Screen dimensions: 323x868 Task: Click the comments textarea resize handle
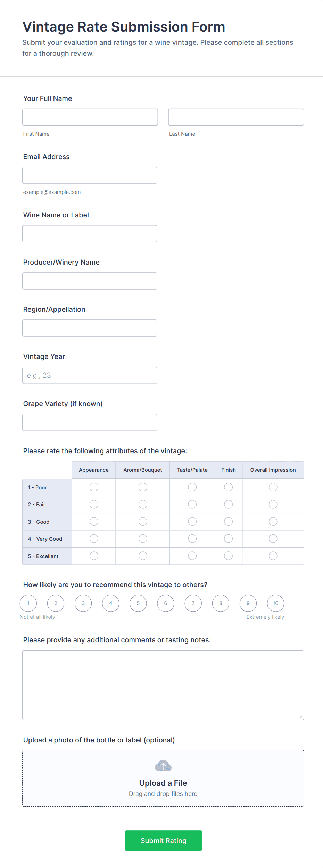tap(300, 716)
